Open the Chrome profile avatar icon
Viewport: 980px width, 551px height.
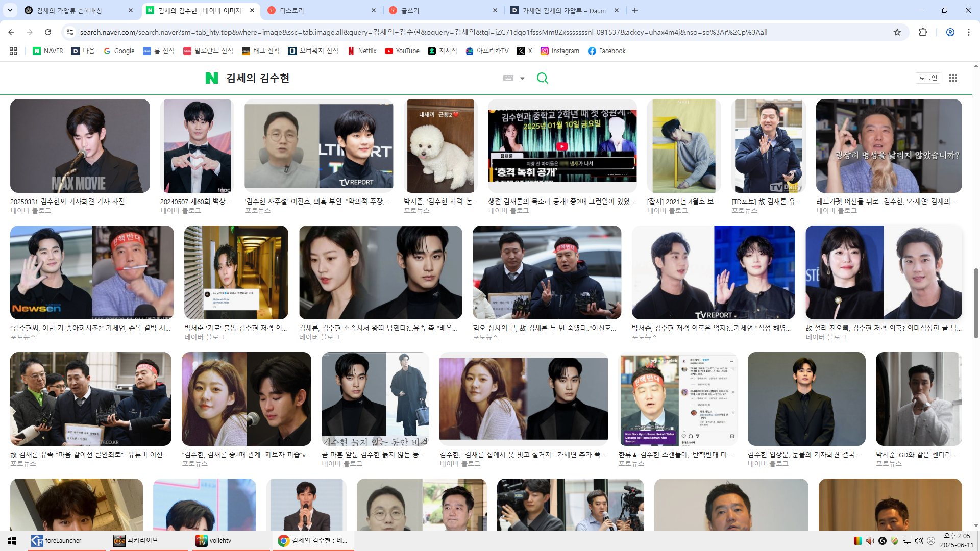(950, 32)
